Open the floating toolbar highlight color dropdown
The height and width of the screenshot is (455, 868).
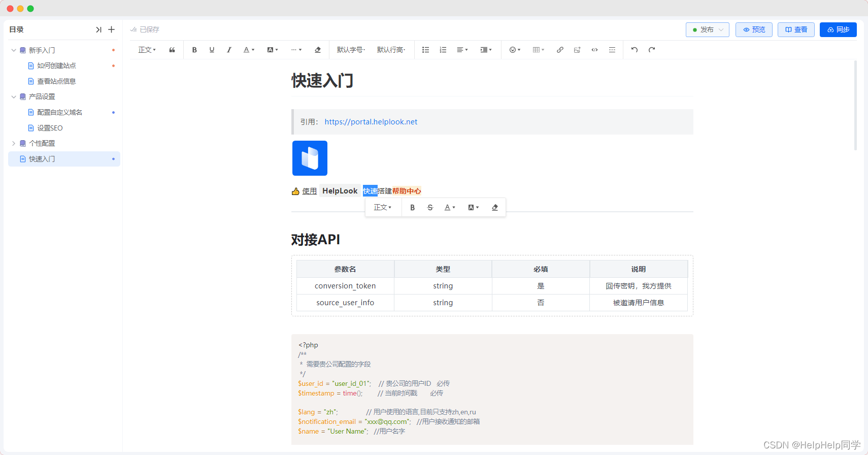tap(473, 208)
